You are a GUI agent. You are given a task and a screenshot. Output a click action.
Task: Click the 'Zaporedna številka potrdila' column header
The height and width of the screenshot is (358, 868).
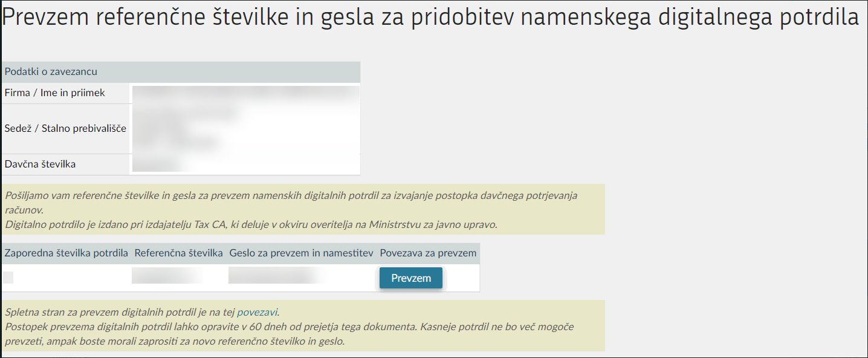click(66, 253)
